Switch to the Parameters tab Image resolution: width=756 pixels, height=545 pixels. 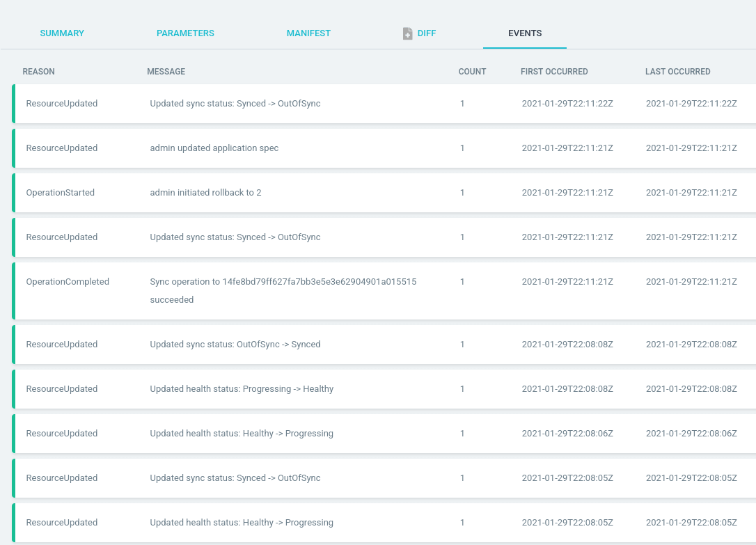pos(185,33)
